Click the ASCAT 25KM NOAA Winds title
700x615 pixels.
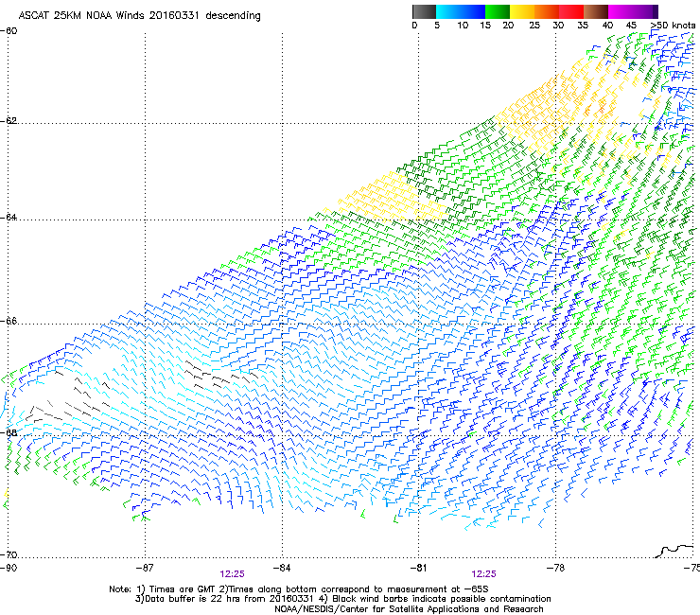139,15
